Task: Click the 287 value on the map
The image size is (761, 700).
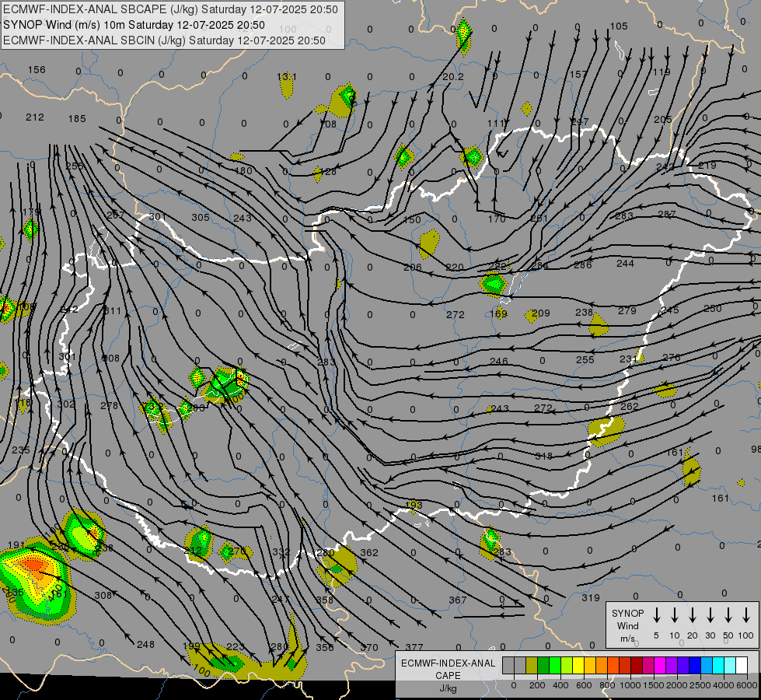Action: [x=666, y=214]
